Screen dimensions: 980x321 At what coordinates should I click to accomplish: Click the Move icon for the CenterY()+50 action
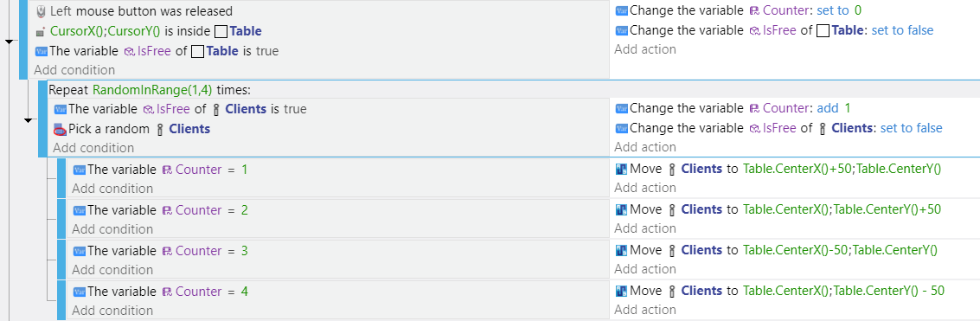[621, 209]
